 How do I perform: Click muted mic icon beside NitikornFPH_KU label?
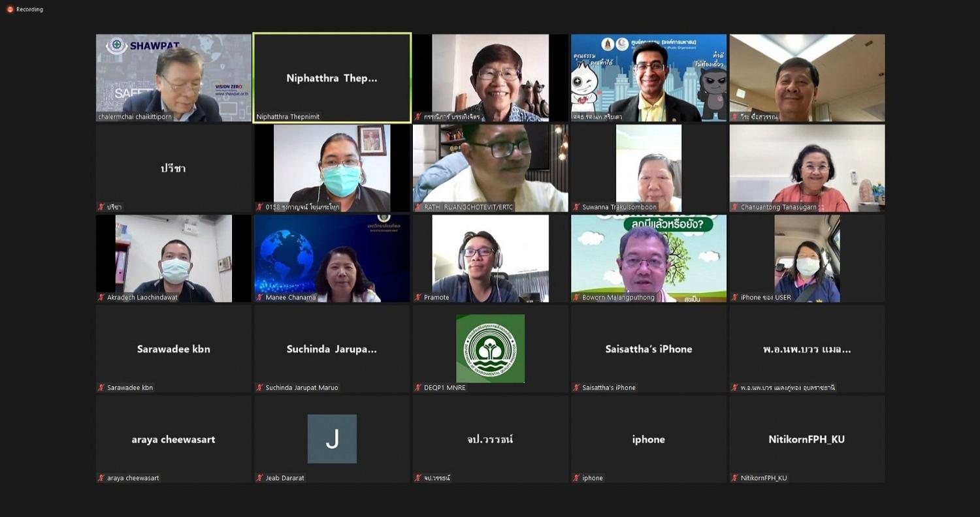pos(734,478)
